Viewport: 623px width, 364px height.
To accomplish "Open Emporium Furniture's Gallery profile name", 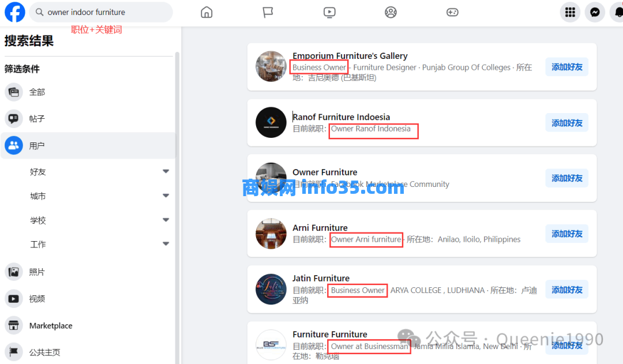I will tap(350, 56).
